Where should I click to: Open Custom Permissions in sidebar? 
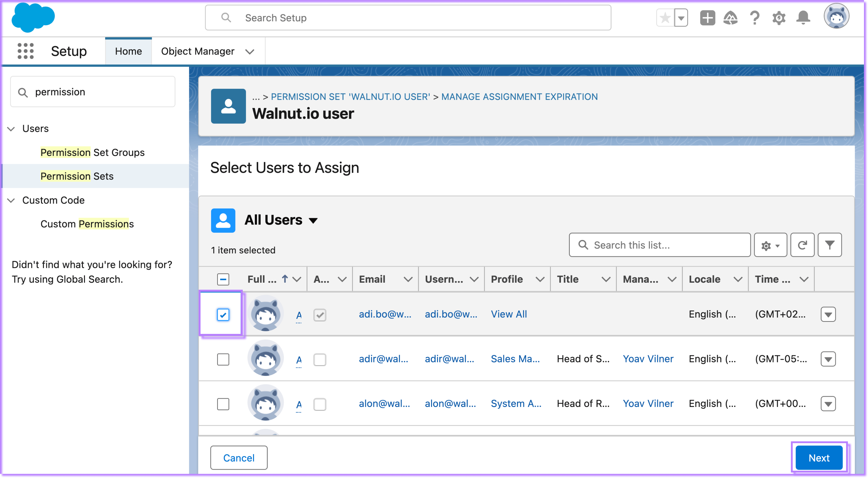point(87,224)
